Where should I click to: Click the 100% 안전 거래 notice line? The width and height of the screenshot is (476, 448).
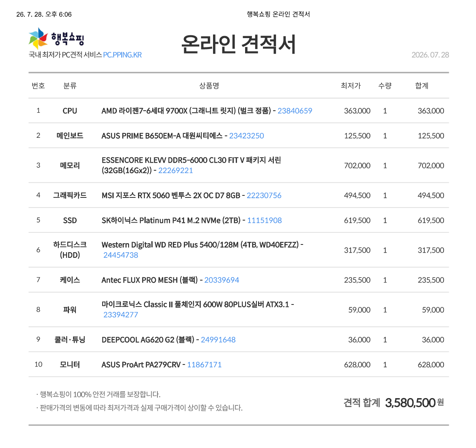(x=98, y=394)
